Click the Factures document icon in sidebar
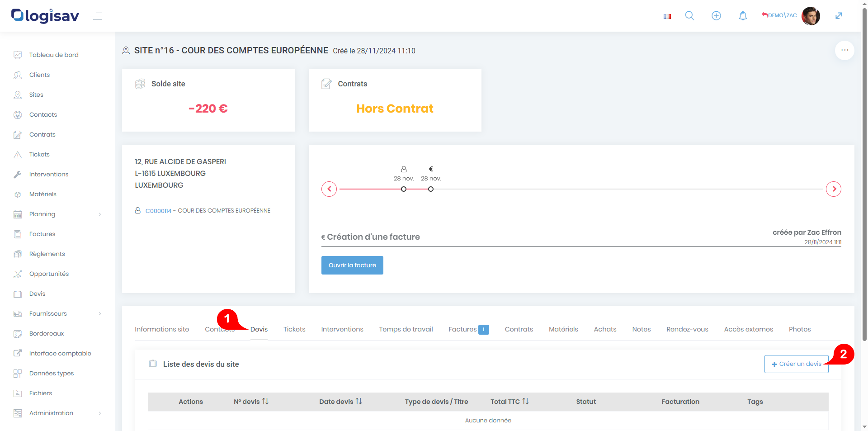 point(18,234)
